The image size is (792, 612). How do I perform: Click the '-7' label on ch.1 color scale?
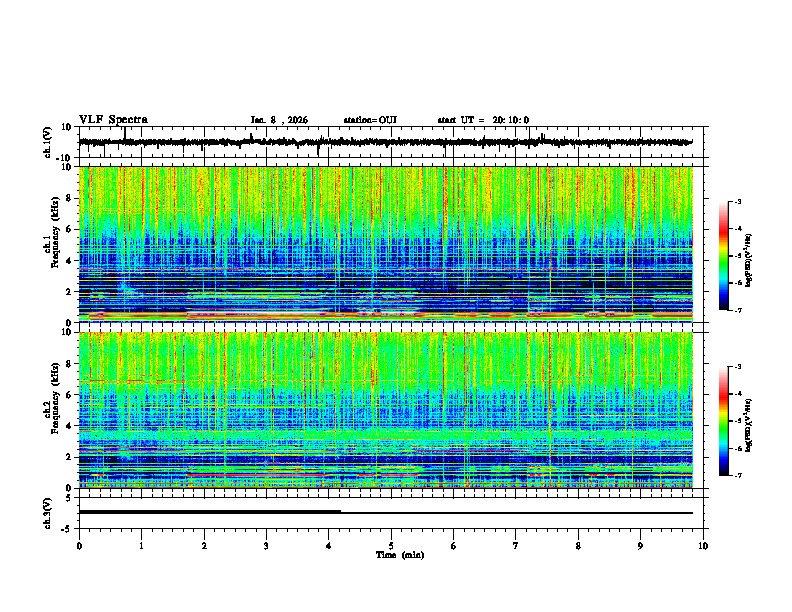[737, 310]
